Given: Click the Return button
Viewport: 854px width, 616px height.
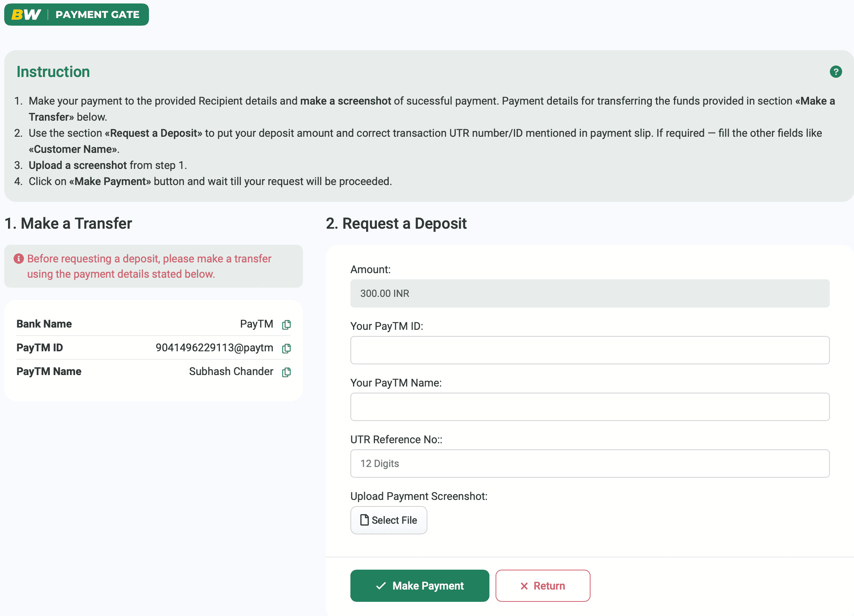Looking at the screenshot, I should (543, 586).
